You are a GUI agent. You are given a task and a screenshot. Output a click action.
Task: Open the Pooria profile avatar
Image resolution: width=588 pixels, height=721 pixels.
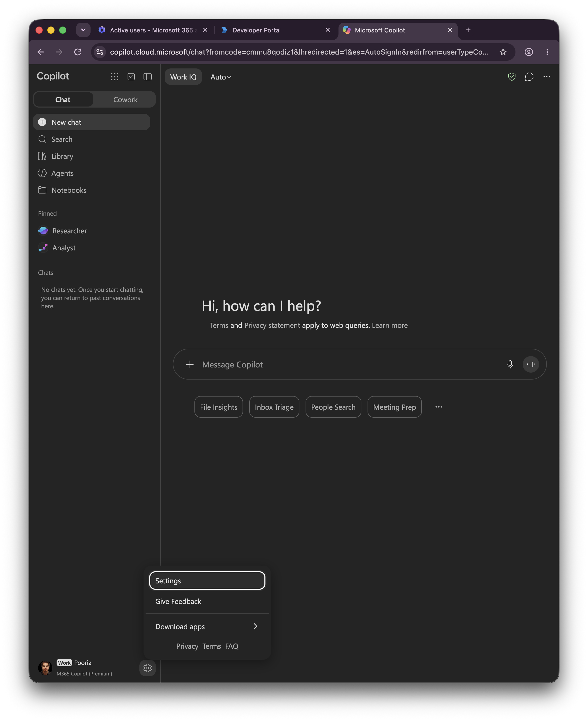click(45, 668)
